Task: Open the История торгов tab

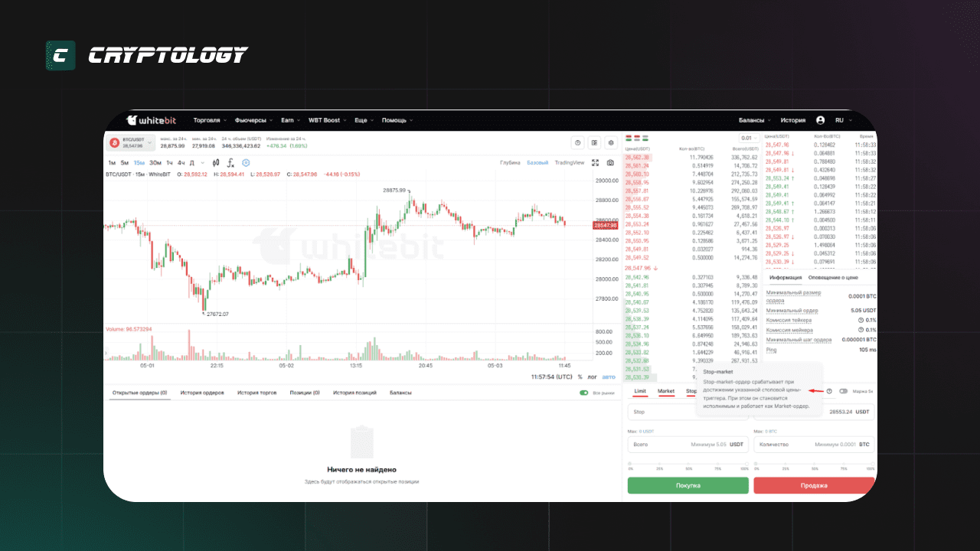Action: click(x=257, y=393)
